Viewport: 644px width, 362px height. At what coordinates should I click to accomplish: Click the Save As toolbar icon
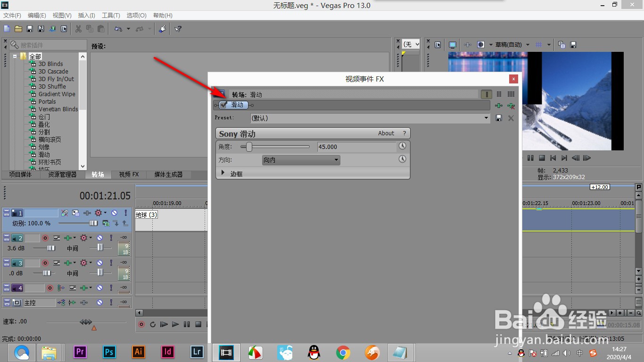click(41, 29)
